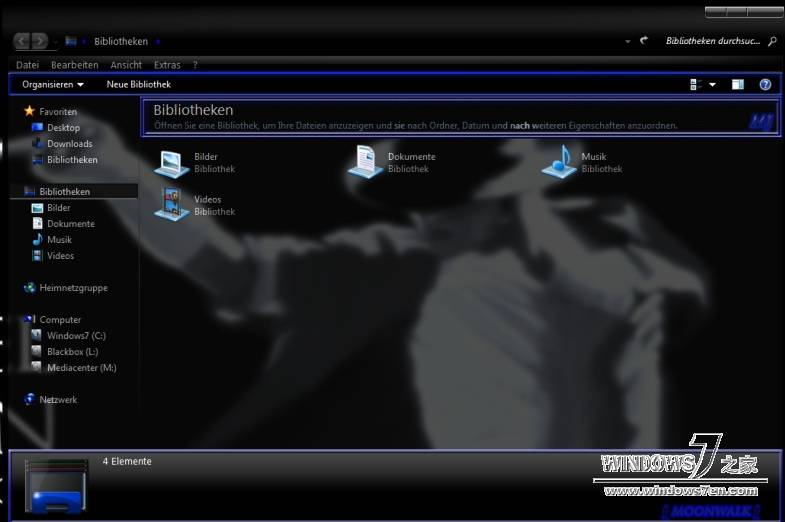The height and width of the screenshot is (522, 785).
Task: Select the Bilder library large icon
Action: pyautogui.click(x=171, y=163)
